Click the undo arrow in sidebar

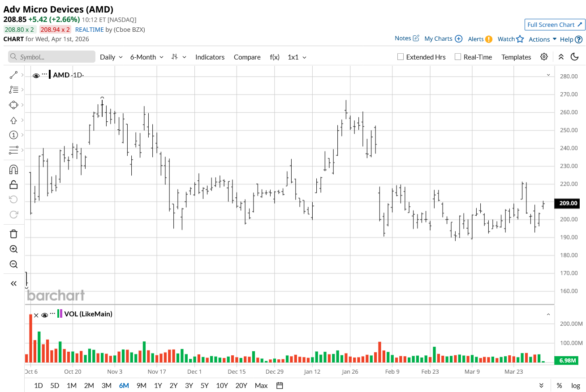13,200
